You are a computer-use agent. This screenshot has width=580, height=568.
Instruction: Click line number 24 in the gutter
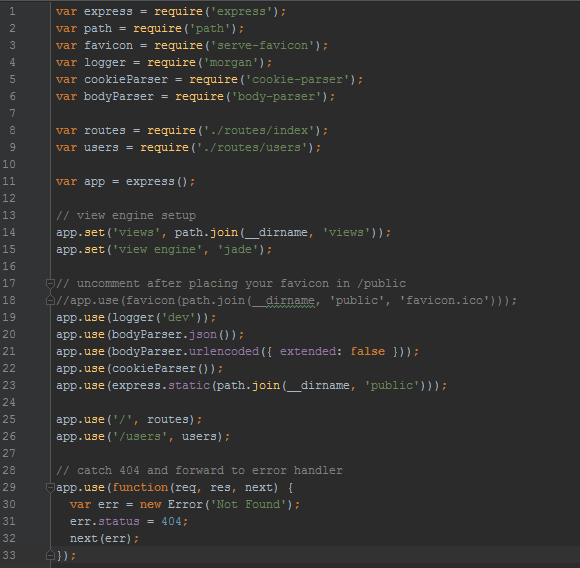tap(9, 402)
